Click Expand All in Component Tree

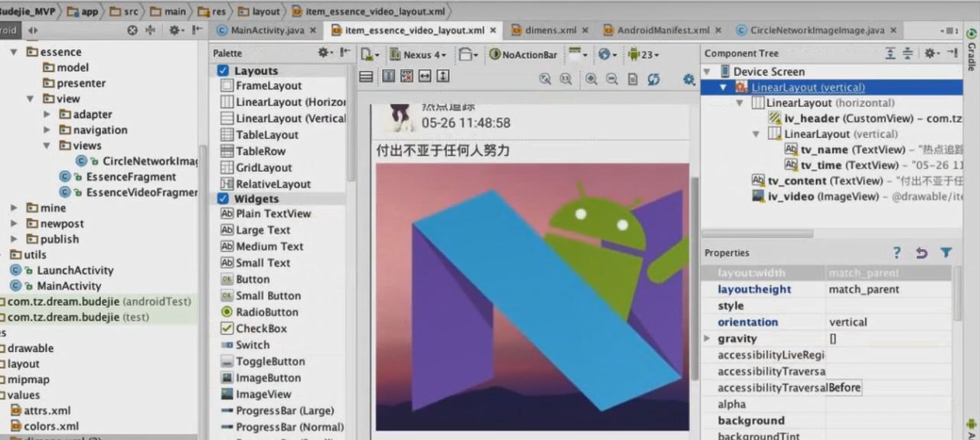tap(890, 53)
